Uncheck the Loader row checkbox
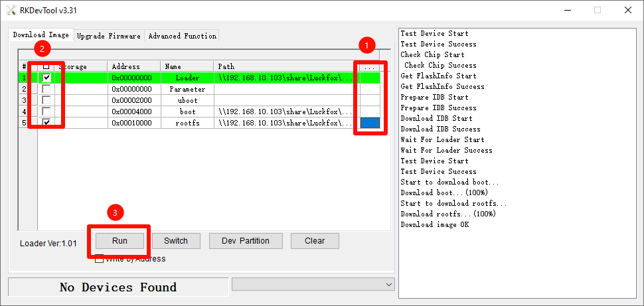This screenshot has height=306, width=644. tap(46, 78)
